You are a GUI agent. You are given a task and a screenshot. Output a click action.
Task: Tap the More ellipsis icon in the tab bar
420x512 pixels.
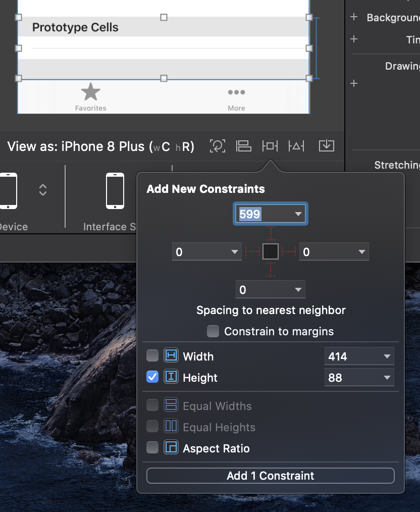236,92
